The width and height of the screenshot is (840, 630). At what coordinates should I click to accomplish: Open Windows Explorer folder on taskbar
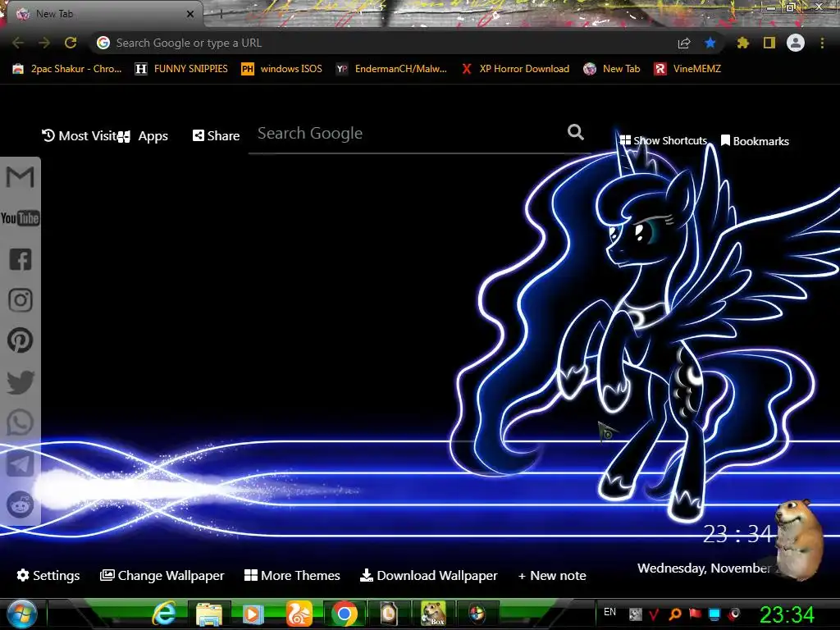point(209,614)
